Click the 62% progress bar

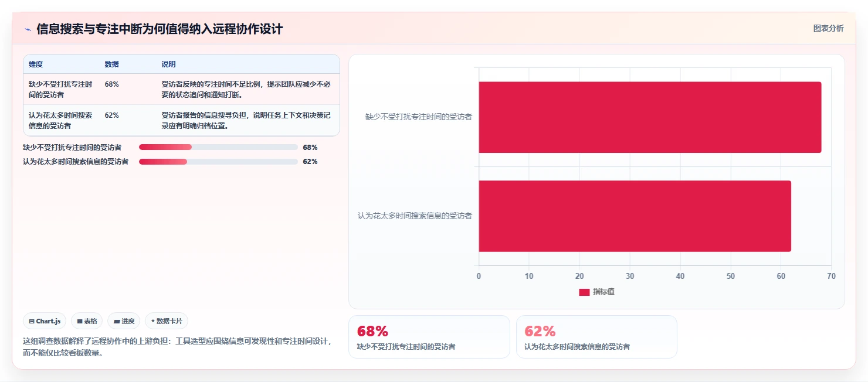tap(218, 161)
